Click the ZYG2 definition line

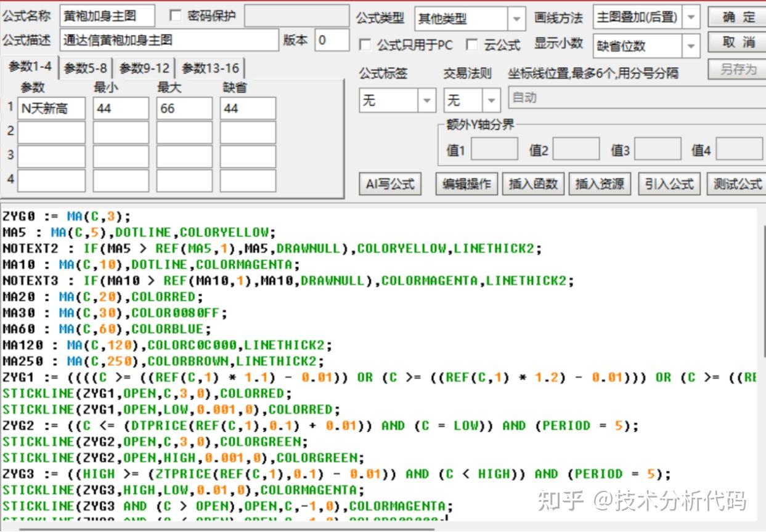click(x=321, y=425)
